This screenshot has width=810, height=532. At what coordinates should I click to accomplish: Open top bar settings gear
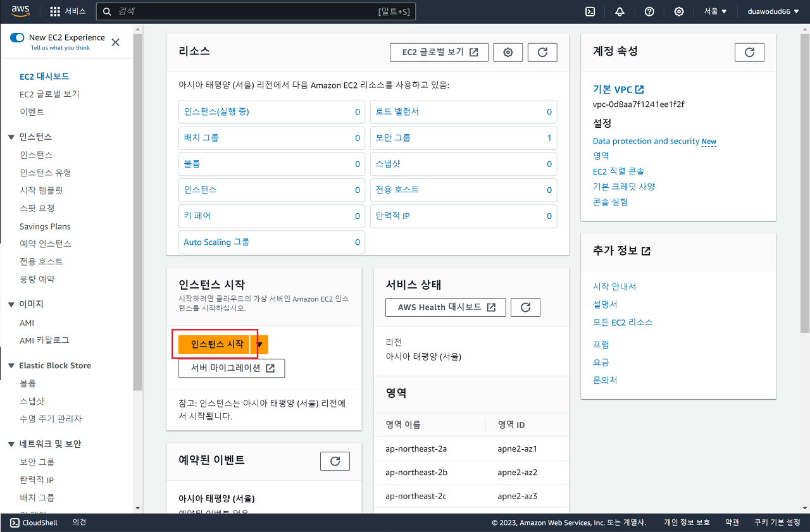click(679, 11)
